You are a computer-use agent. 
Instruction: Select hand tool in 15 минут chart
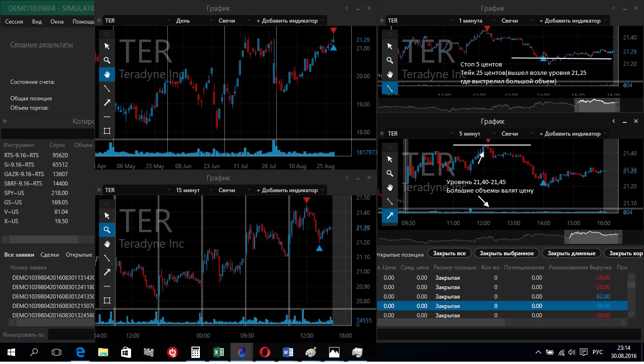[107, 244]
